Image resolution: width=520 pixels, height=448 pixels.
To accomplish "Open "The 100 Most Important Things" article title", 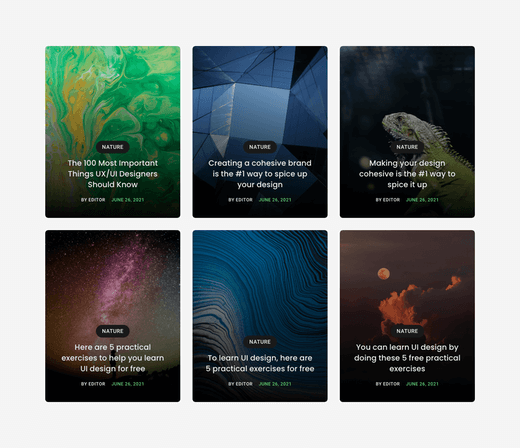I will pyautogui.click(x=113, y=174).
